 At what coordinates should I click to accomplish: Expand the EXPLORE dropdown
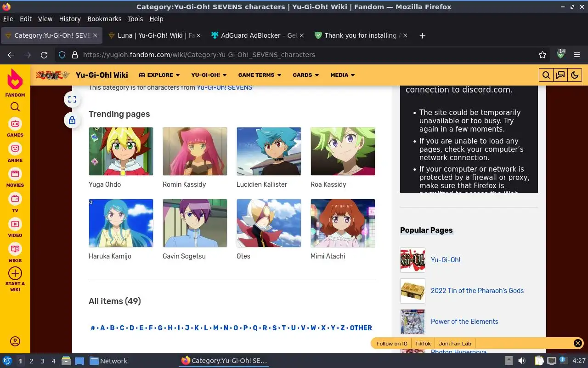coord(159,75)
